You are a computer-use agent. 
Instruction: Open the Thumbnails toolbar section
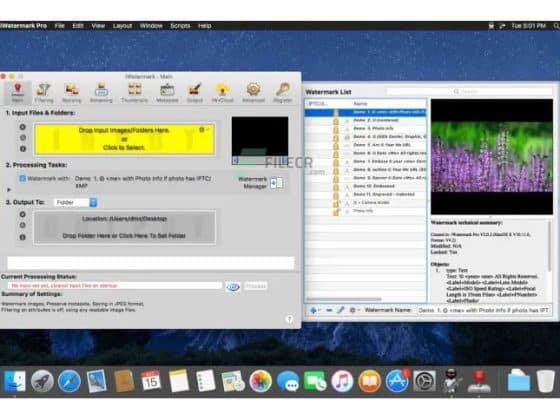(134, 92)
